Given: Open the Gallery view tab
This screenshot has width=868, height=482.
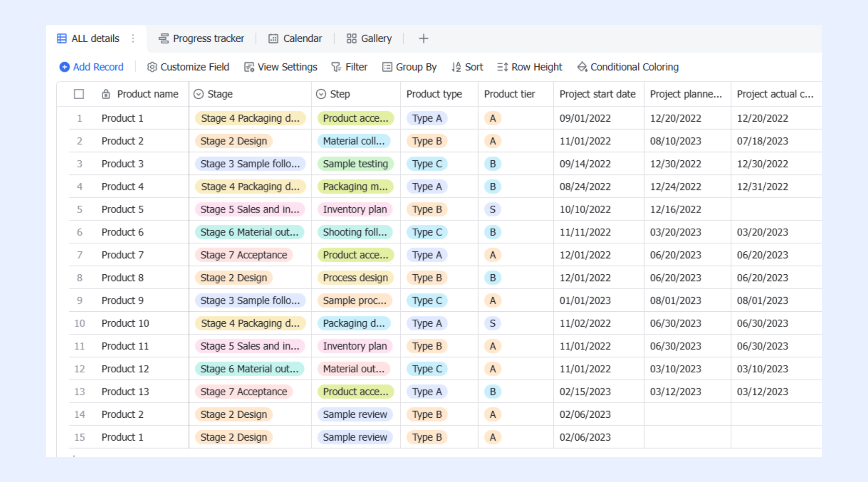Looking at the screenshot, I should 369,39.
